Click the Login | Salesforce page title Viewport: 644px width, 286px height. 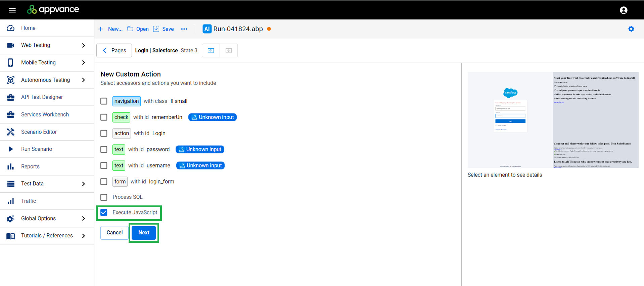click(x=156, y=50)
